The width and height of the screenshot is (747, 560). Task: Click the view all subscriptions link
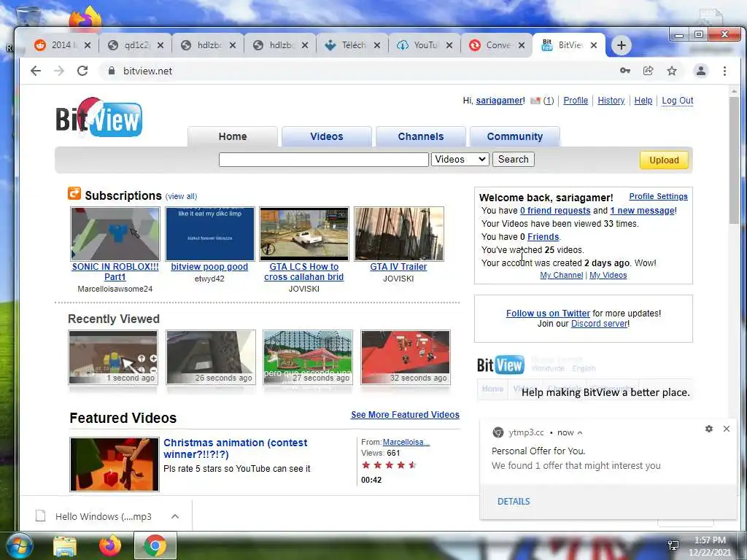point(181,196)
